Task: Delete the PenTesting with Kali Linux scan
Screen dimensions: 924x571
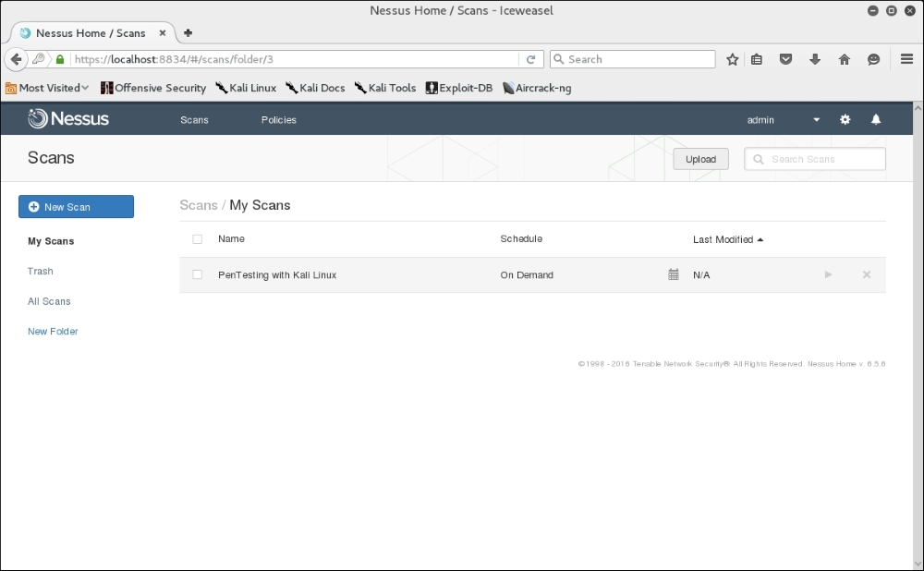Action: pyautogui.click(x=867, y=274)
